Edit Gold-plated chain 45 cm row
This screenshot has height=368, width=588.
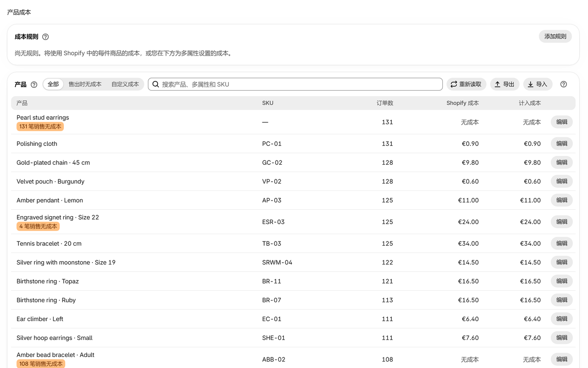point(562,162)
